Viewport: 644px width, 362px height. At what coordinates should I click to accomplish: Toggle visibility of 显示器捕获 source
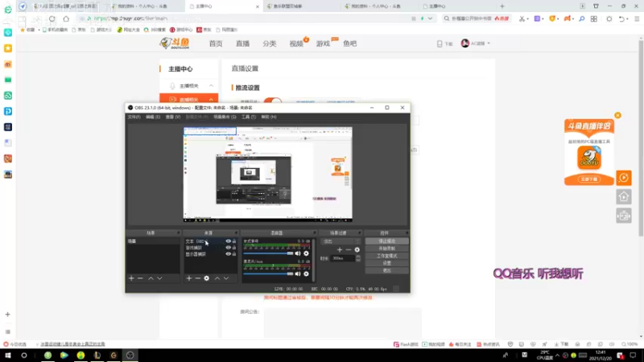(x=229, y=254)
